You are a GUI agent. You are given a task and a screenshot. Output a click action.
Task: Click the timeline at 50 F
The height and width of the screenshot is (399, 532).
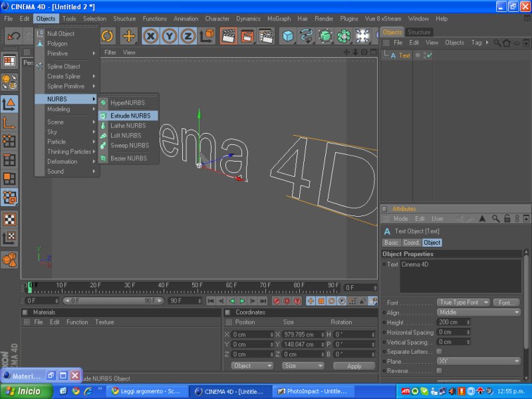(x=197, y=285)
